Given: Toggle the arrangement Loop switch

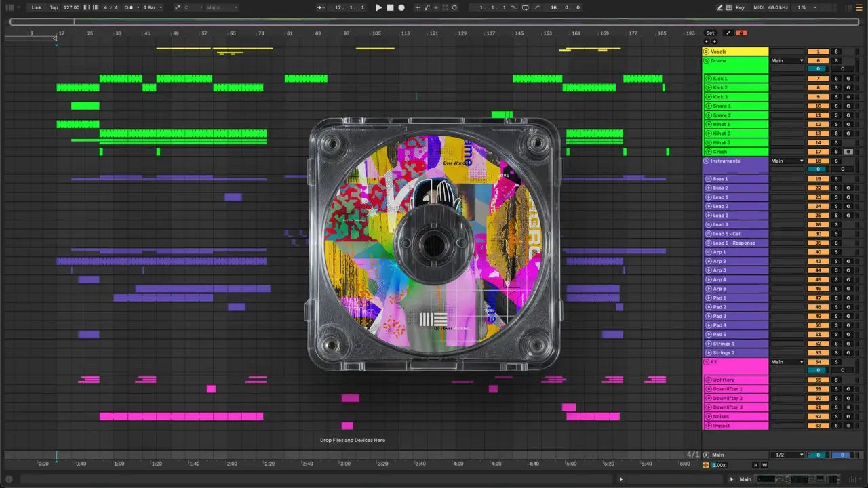Looking at the screenshot, I should coord(526,7).
